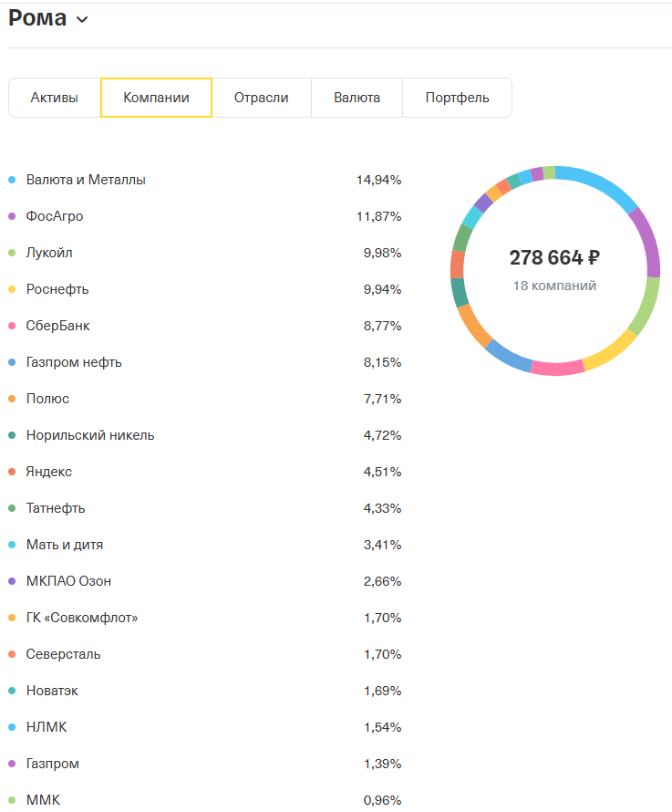
Task: Switch to the Отрасли tab
Action: [262, 97]
